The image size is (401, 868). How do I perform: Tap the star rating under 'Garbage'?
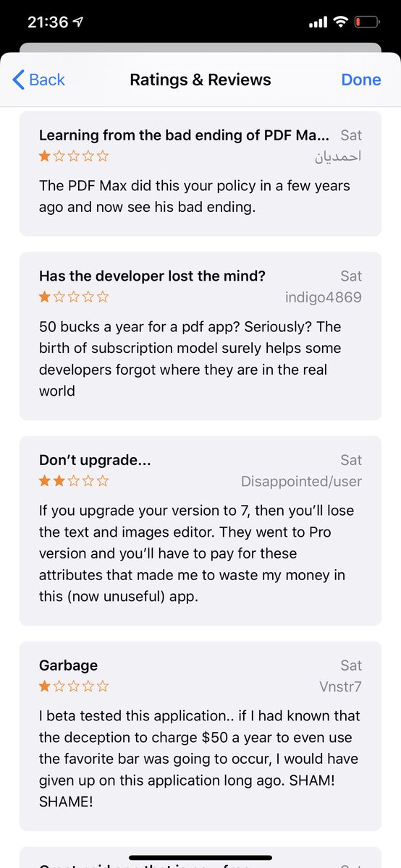coord(74,686)
